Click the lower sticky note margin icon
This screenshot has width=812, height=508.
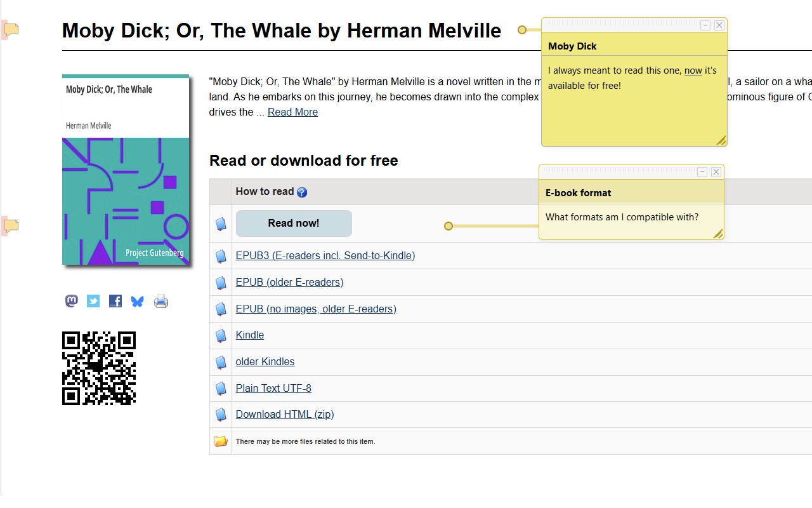[11, 225]
